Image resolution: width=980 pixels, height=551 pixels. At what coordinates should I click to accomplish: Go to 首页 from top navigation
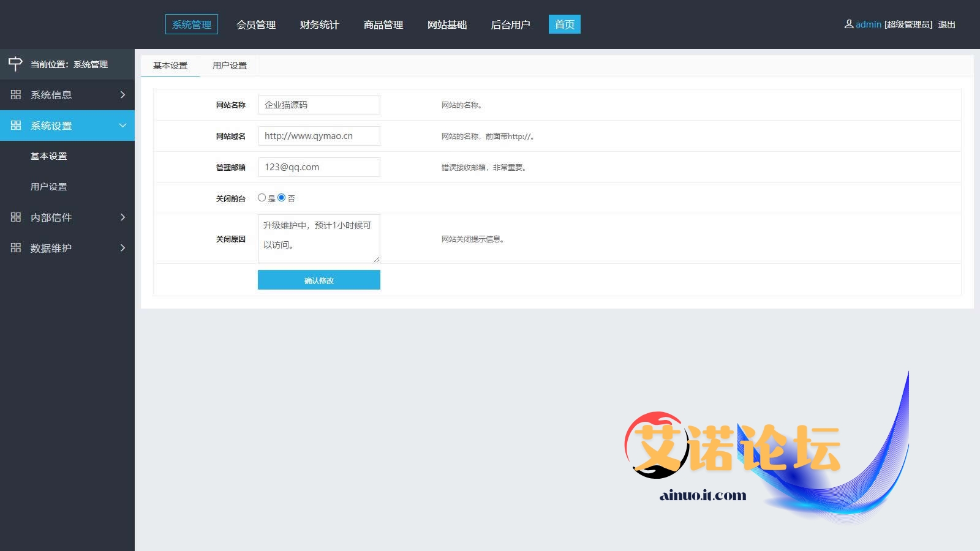[565, 24]
